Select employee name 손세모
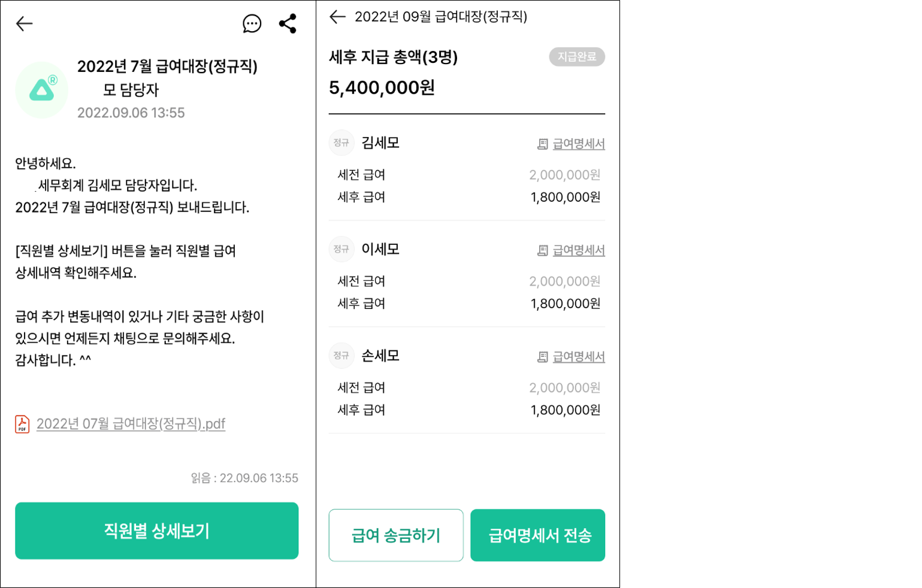Screen dimensions: 922x588 tap(380, 356)
